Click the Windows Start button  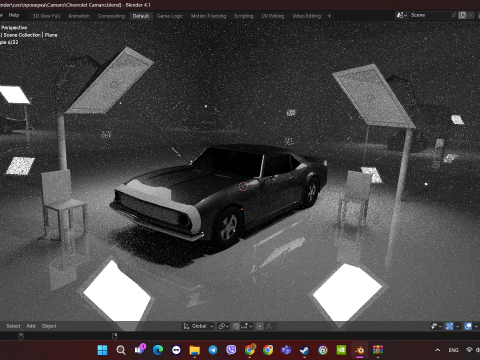(x=102, y=350)
